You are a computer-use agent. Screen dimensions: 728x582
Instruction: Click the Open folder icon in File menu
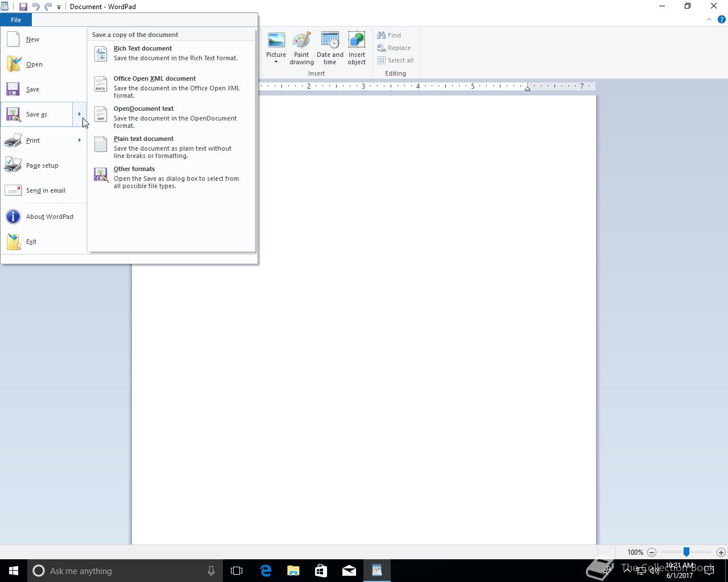coord(13,64)
